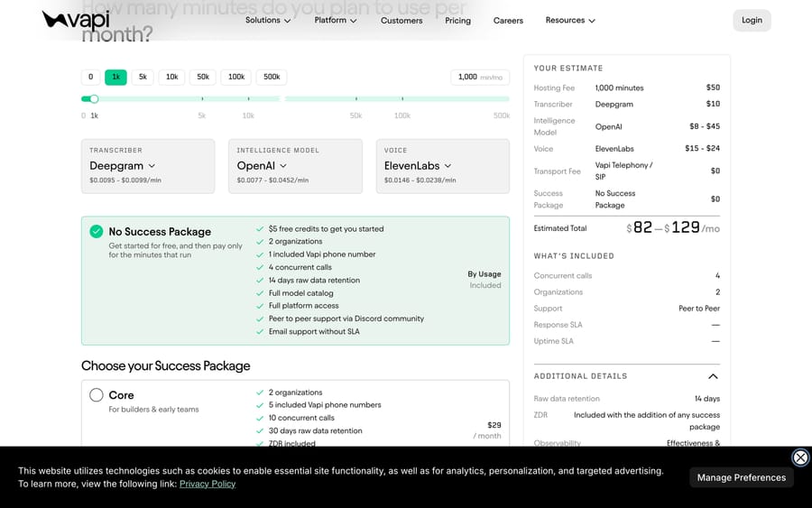Go to the Customers page
The image size is (812, 508).
coord(401,21)
